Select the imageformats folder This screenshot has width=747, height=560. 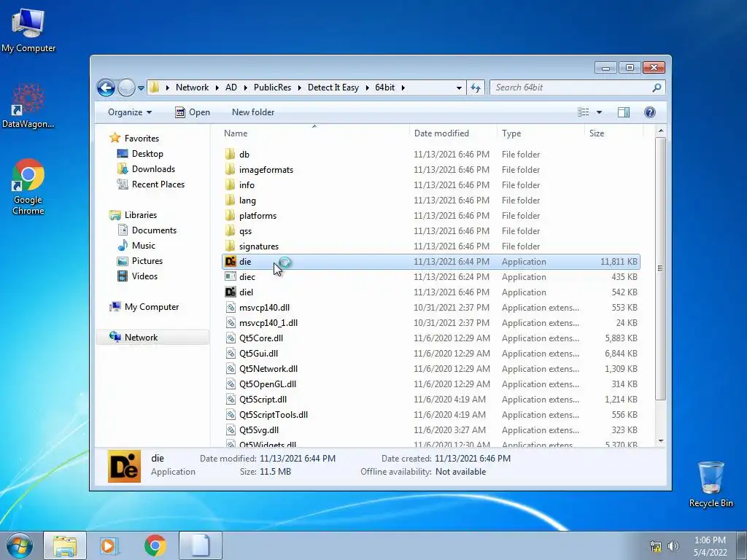click(x=266, y=169)
